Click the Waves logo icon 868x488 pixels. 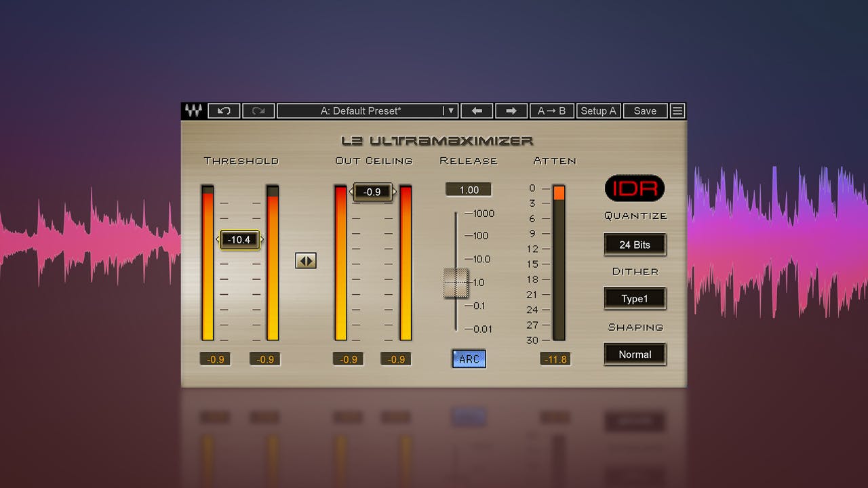(x=193, y=111)
